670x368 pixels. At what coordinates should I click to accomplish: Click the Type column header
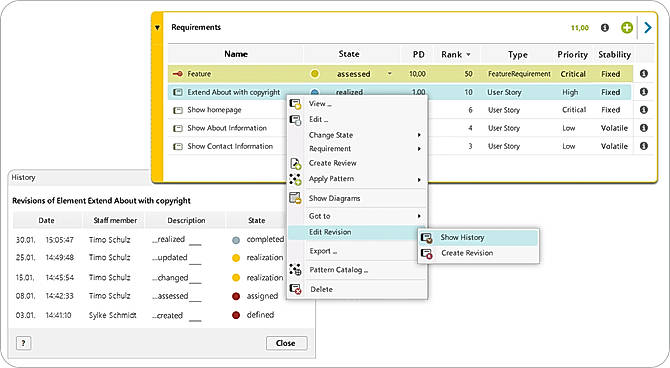(x=518, y=55)
